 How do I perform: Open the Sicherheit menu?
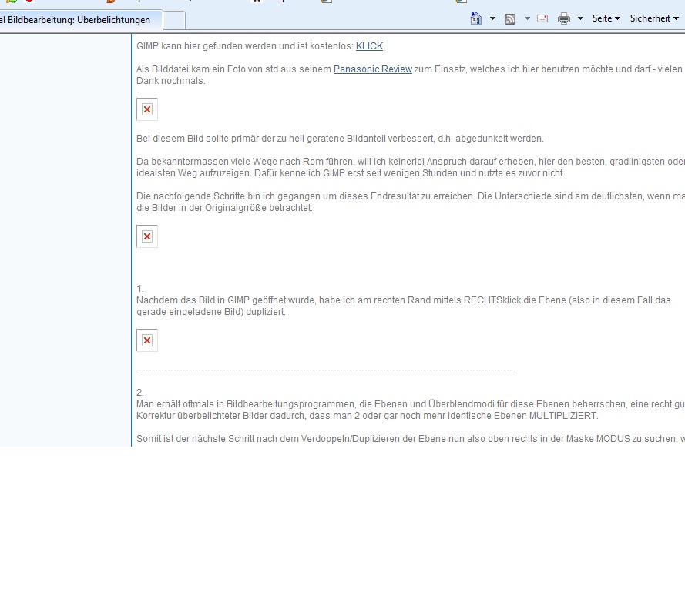pyautogui.click(x=653, y=18)
